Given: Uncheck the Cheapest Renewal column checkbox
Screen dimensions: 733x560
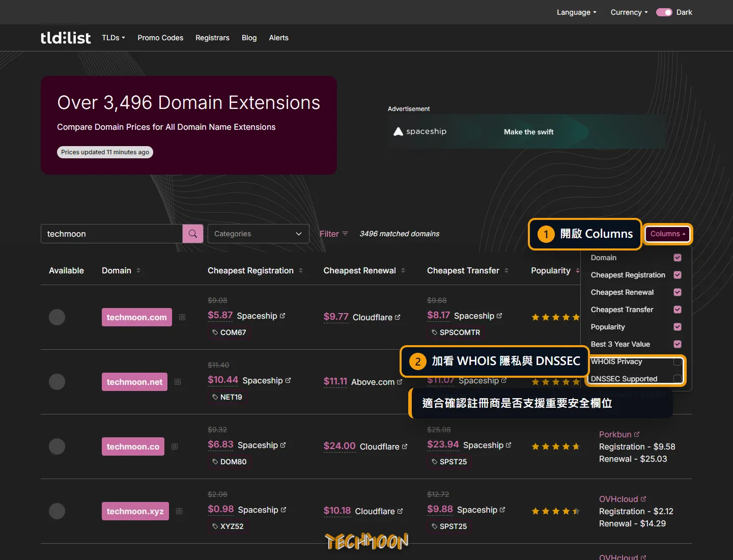Looking at the screenshot, I should tap(678, 292).
